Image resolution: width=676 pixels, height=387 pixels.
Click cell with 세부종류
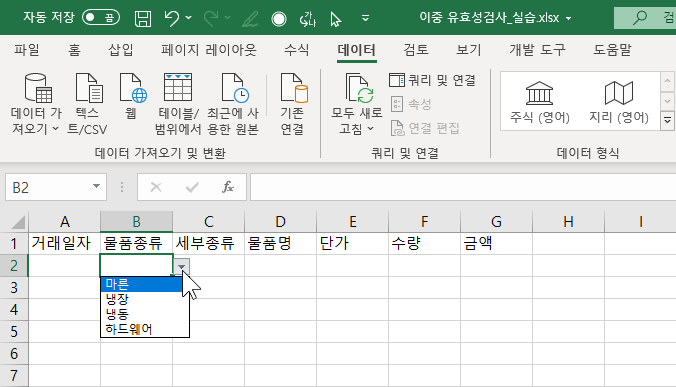tap(208, 243)
